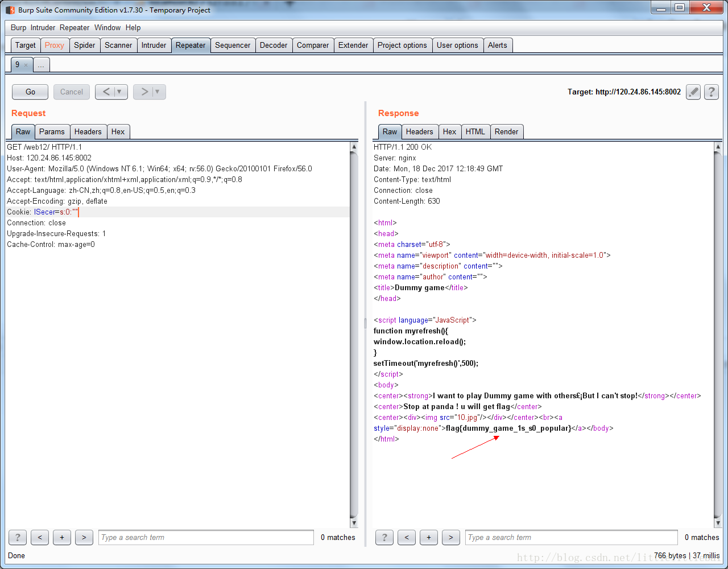Click the Go button to send request

click(x=31, y=92)
